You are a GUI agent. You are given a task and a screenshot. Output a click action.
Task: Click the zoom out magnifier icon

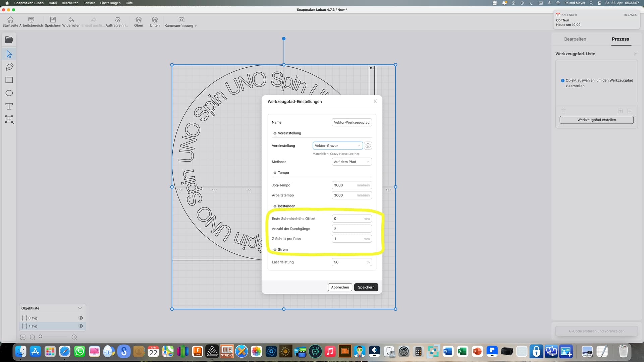(33, 337)
